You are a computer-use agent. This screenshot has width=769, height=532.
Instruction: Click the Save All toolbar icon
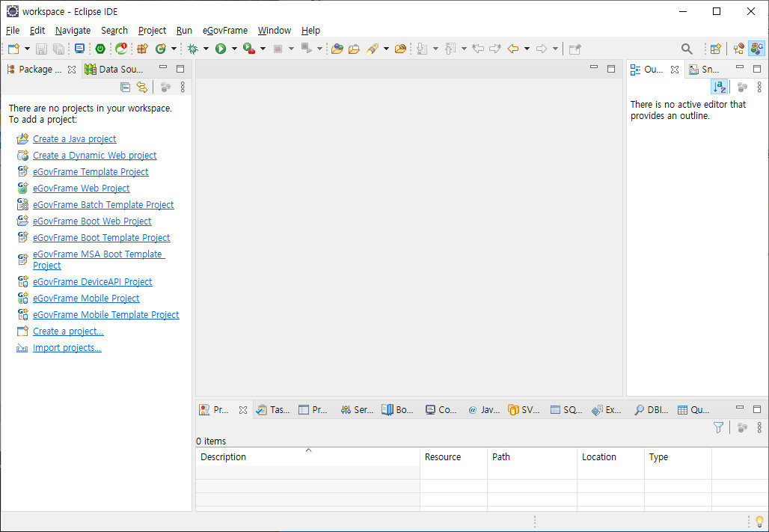pos(58,49)
